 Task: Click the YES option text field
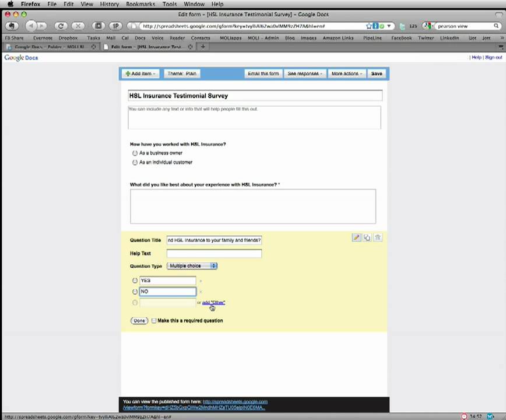tap(167, 281)
